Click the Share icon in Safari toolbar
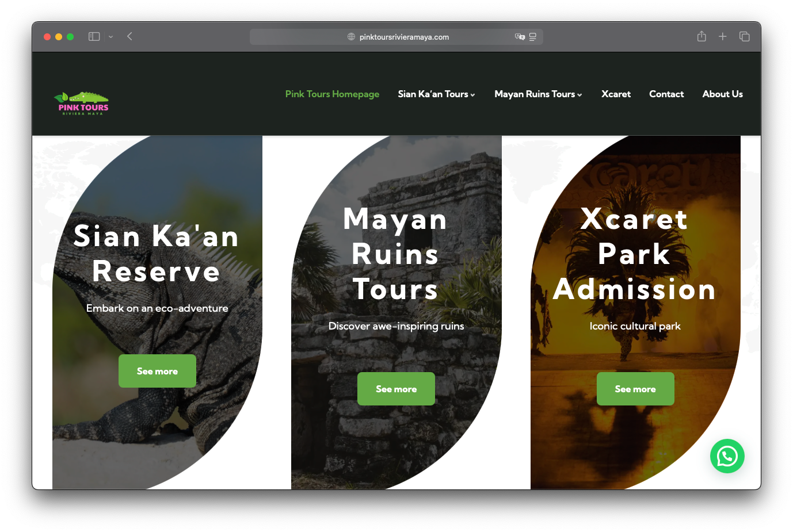This screenshot has width=793, height=532. (x=701, y=36)
